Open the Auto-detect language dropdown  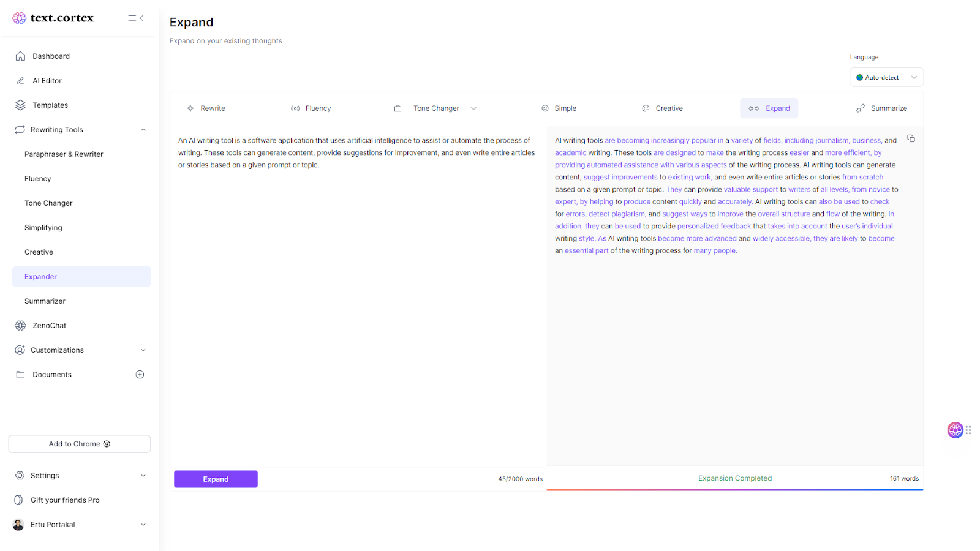[886, 78]
